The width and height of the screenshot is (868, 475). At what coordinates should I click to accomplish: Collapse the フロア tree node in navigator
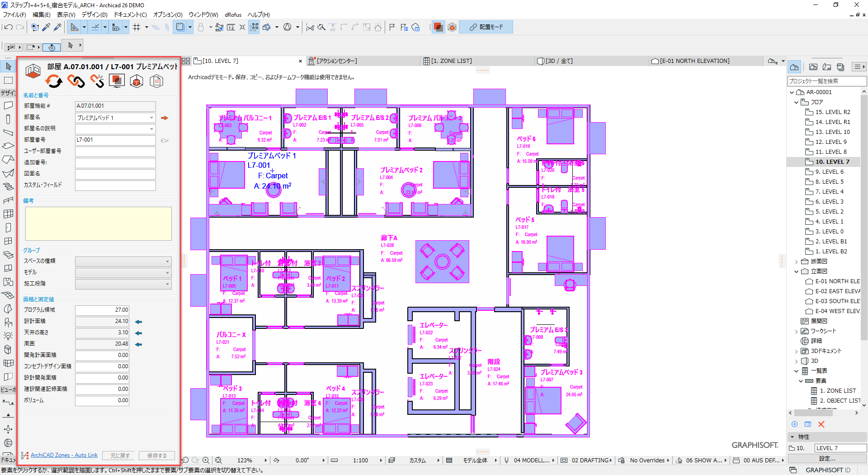click(x=797, y=102)
